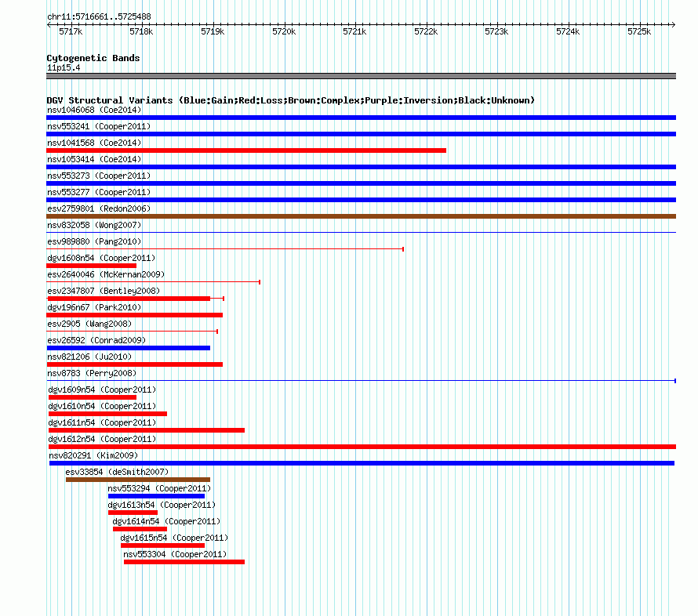The image size is (698, 616).
Task: Click the esv989880 (Pang2010) label
Action: [94, 241]
